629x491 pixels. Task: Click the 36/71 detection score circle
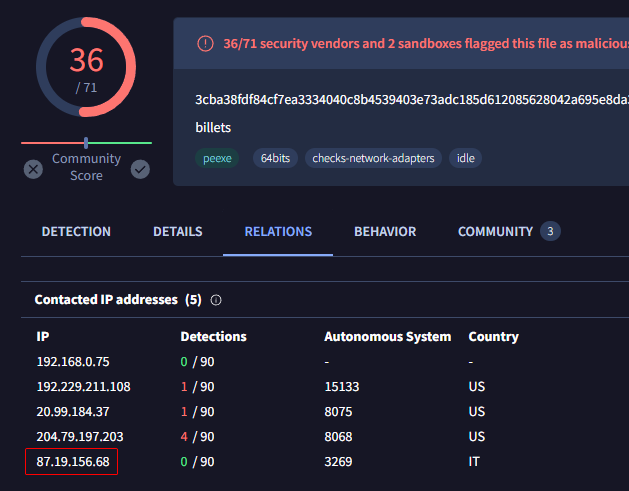click(x=86, y=67)
